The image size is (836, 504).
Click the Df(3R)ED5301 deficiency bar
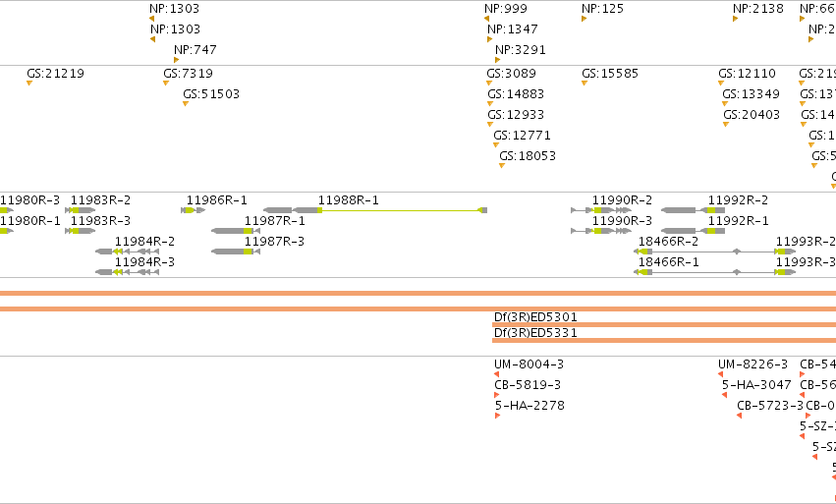(664, 324)
